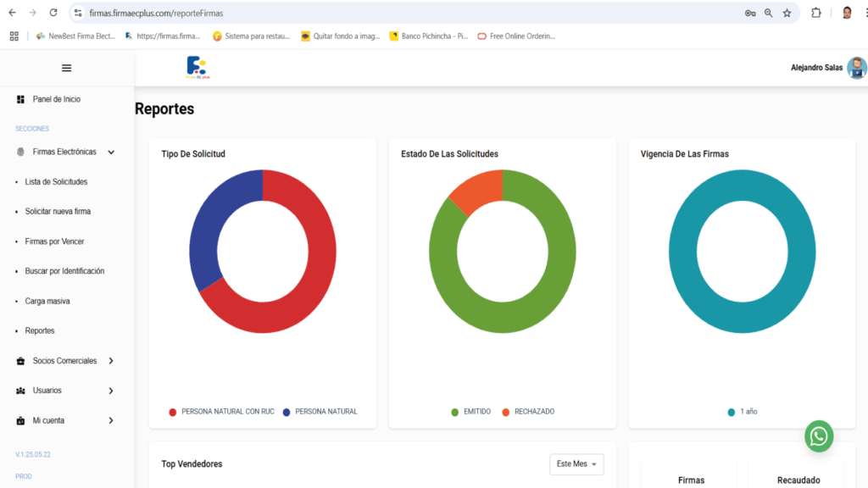Viewport: 868px width, 488px height.
Task: Click the hamburger menu icon in sidebar
Action: click(x=67, y=69)
